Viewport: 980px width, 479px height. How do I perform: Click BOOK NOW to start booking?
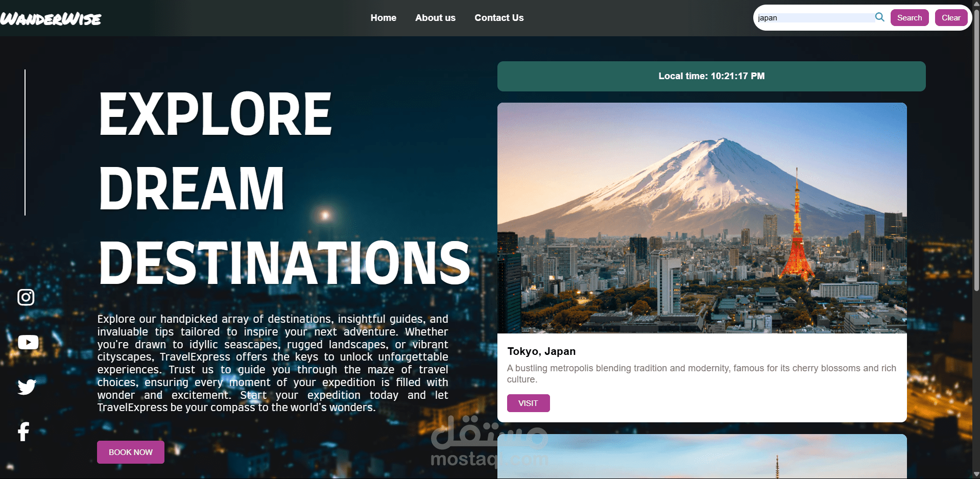pos(130,452)
